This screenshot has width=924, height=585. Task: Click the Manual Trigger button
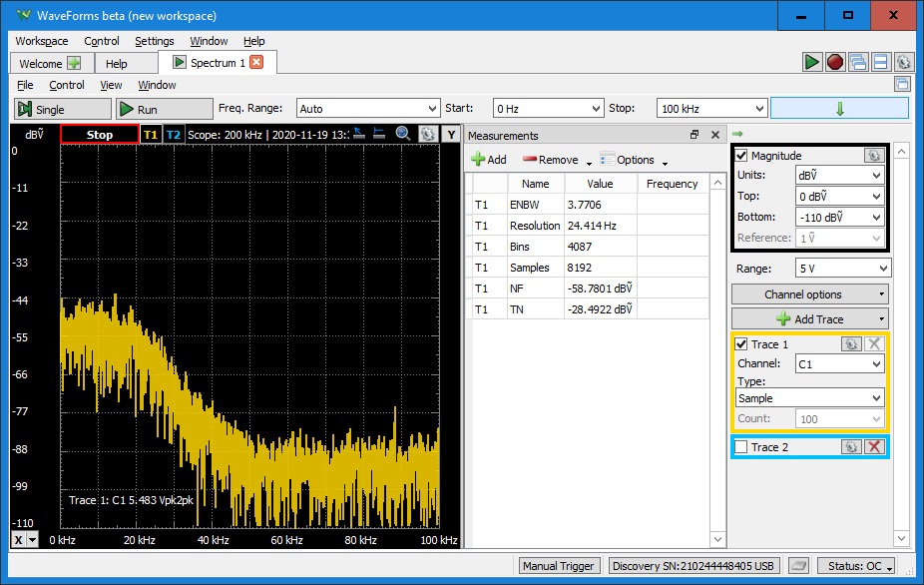point(560,566)
